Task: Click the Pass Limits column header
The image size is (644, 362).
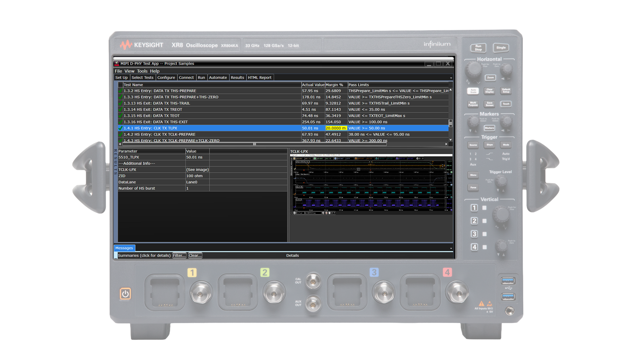Action: (398, 85)
